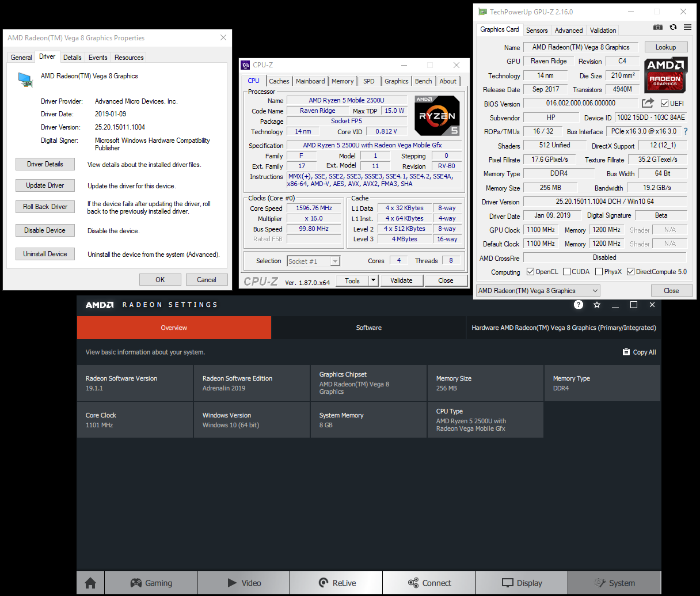This screenshot has width=700, height=596.
Task: Click the Roll Back Driver button
Action: (45, 207)
